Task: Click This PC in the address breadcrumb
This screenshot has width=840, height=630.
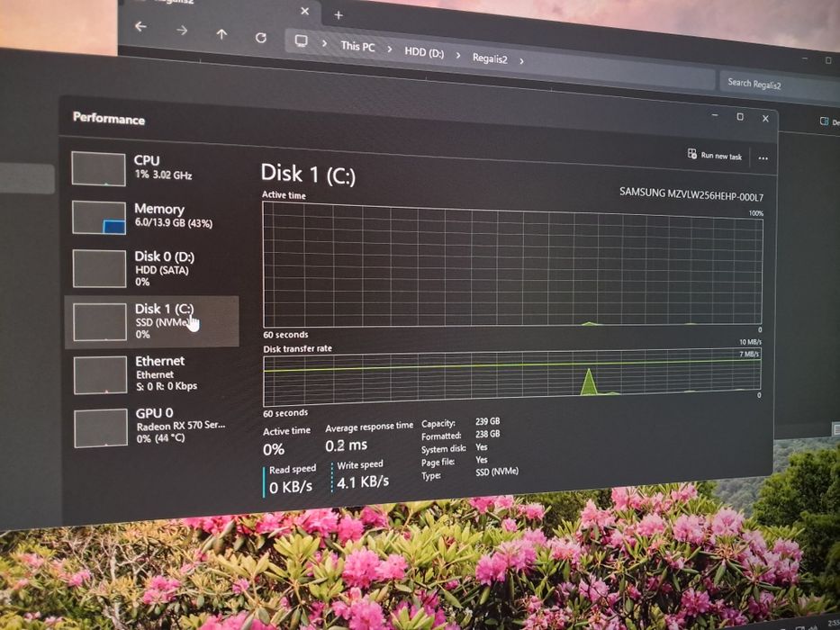Action: click(357, 47)
